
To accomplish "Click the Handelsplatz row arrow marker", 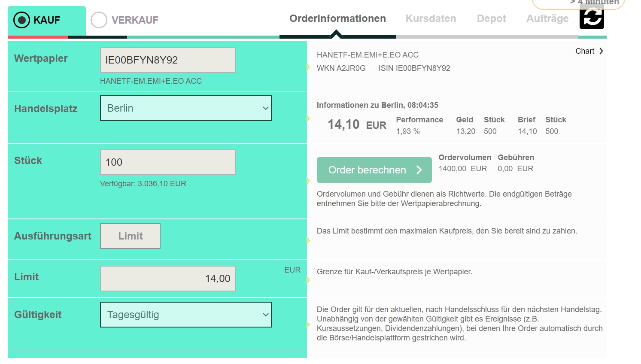I will coord(308,118).
